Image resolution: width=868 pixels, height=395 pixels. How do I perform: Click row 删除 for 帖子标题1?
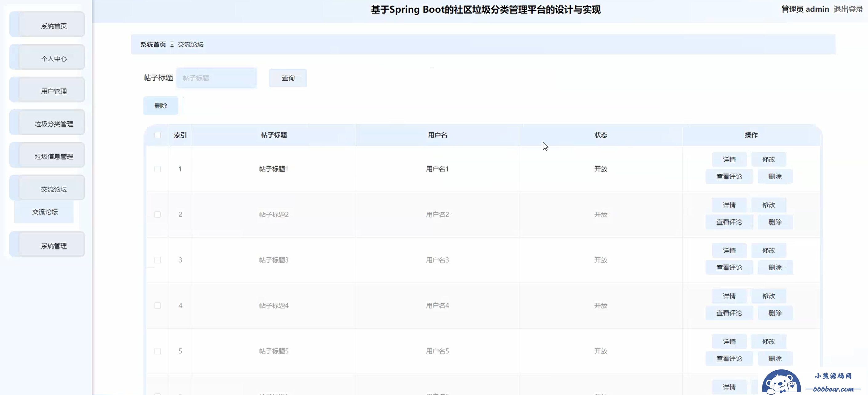(775, 177)
